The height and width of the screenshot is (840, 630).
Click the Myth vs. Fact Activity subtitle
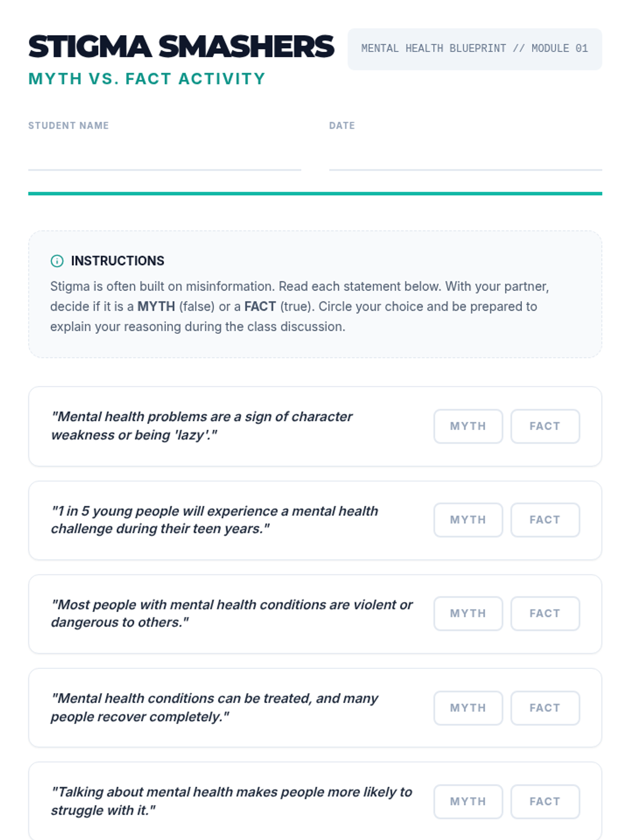tap(147, 79)
